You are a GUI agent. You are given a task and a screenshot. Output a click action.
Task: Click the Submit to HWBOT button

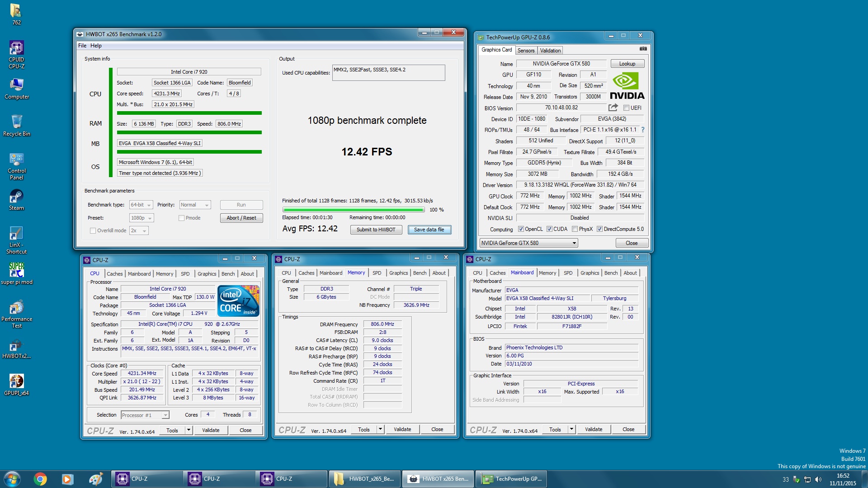pyautogui.click(x=376, y=230)
